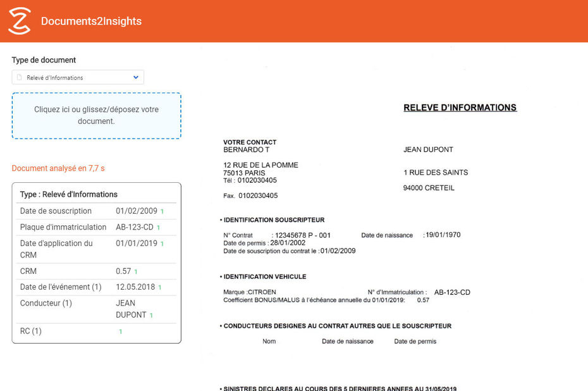Screen dimensions: 588x391
Task: Select value 12.05.2018 in results panel
Action: [135, 287]
